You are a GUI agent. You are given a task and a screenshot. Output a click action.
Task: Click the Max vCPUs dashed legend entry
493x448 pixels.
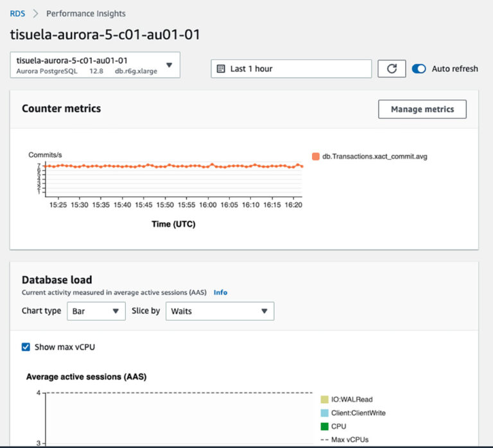pyautogui.click(x=345, y=440)
